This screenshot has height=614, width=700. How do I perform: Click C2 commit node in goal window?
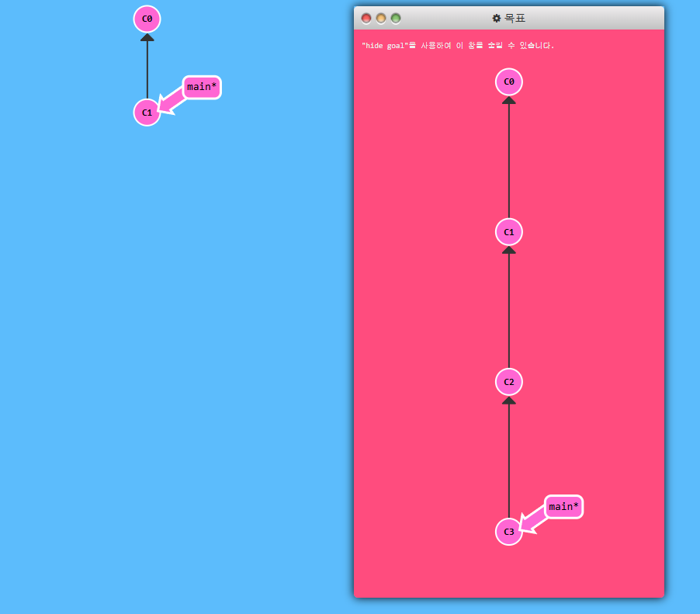509,382
